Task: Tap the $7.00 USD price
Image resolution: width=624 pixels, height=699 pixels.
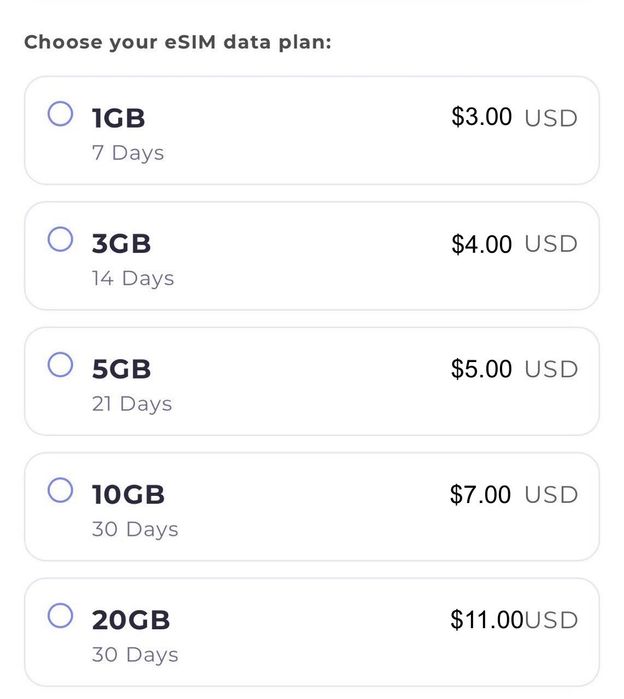Action: point(514,494)
